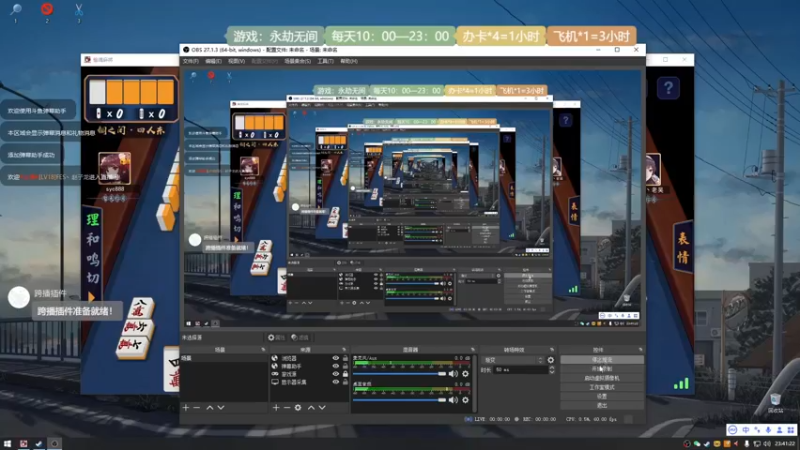Toggle visibility of 游戏源 source
Screen dimensions: 800x450
coord(336,374)
